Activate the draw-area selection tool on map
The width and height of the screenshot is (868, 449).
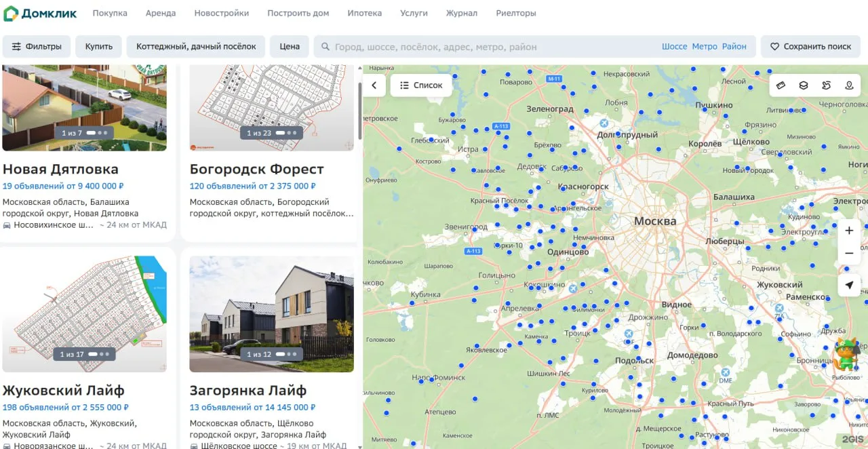coord(826,85)
